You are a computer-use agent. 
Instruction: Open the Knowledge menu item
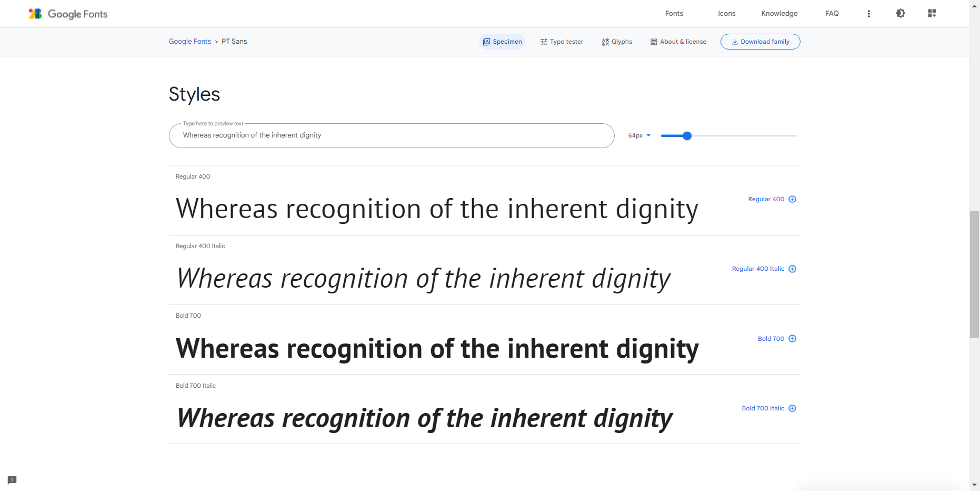coord(779,14)
